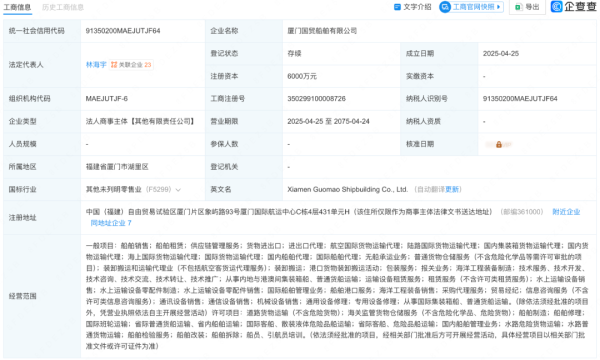Click 更新 link next to English name
The image size is (600, 360).
[452, 189]
